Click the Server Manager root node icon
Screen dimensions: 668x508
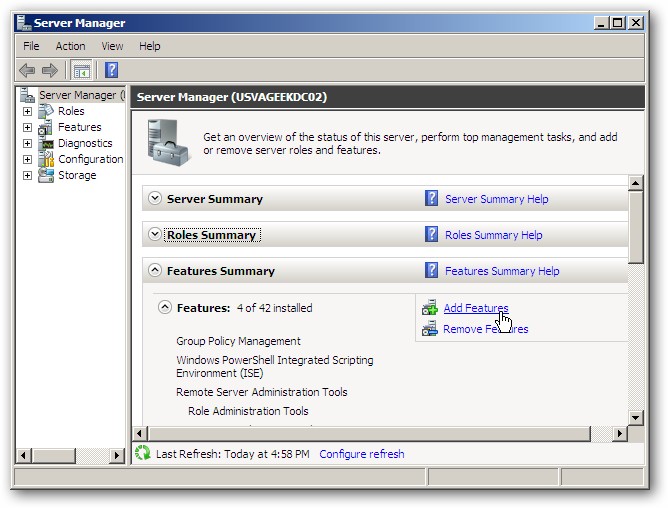coord(28,95)
